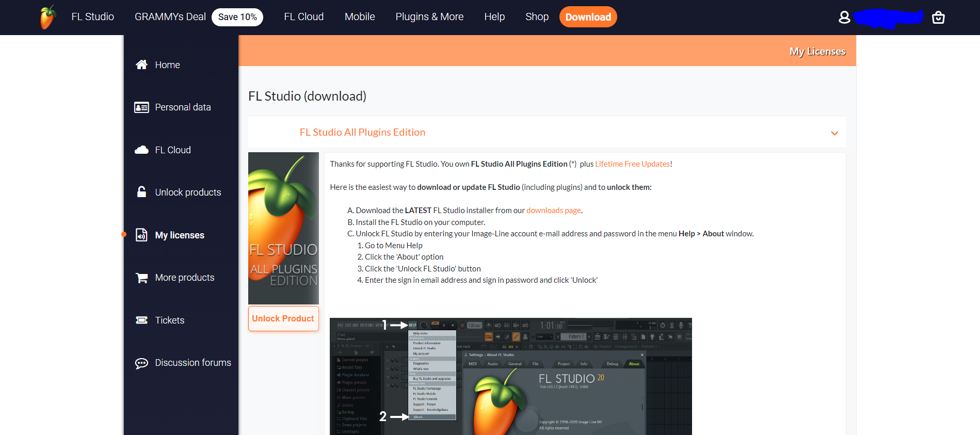
Task: Click the Home house icon in sidebar
Action: (x=141, y=65)
